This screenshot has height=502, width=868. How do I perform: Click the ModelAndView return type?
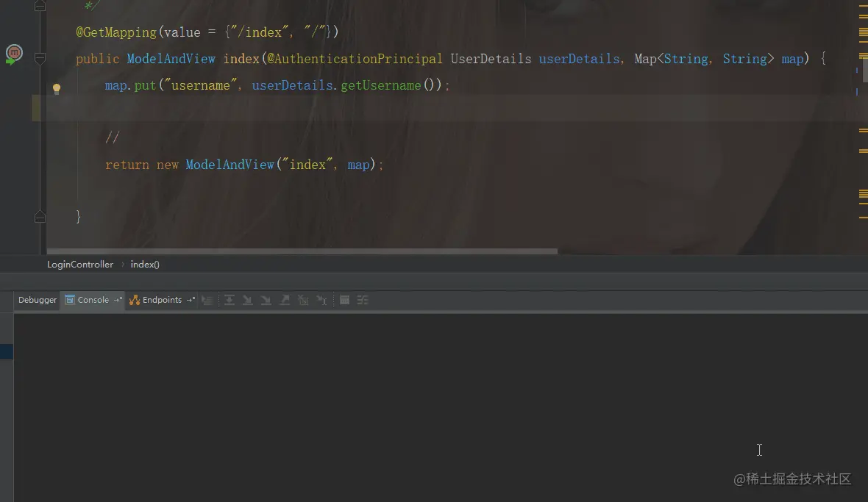(x=171, y=59)
